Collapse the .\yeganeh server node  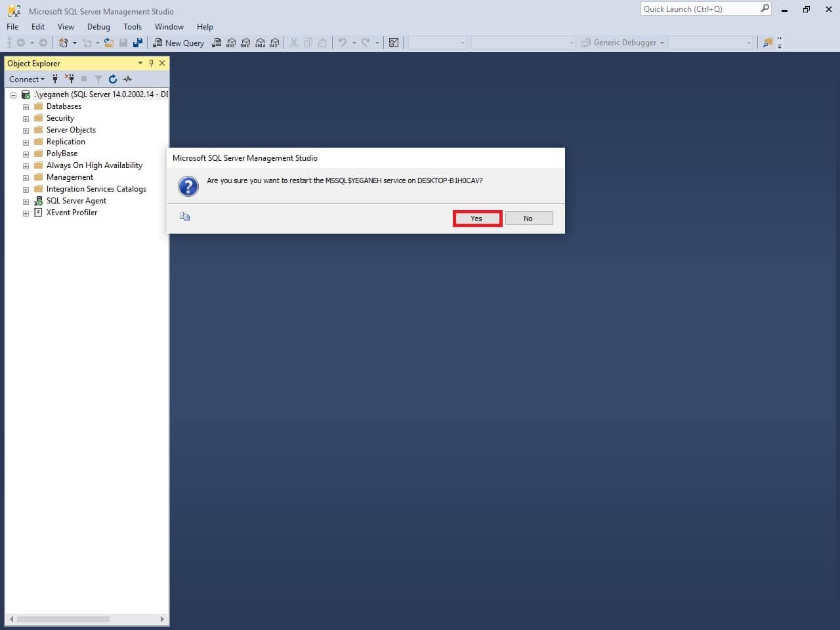click(x=13, y=95)
